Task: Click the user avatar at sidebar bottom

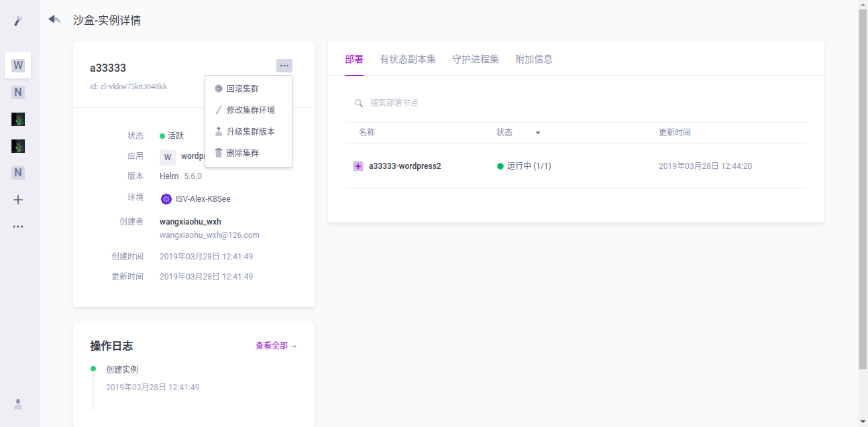Action: point(17,404)
